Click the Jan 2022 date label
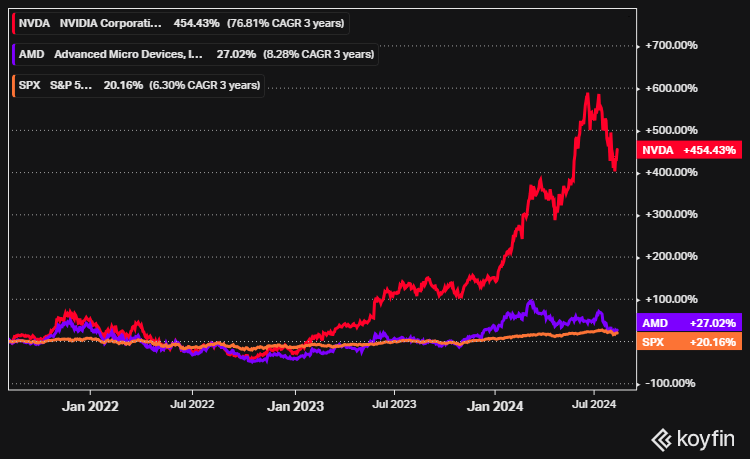The height and width of the screenshot is (459, 750). [90, 406]
